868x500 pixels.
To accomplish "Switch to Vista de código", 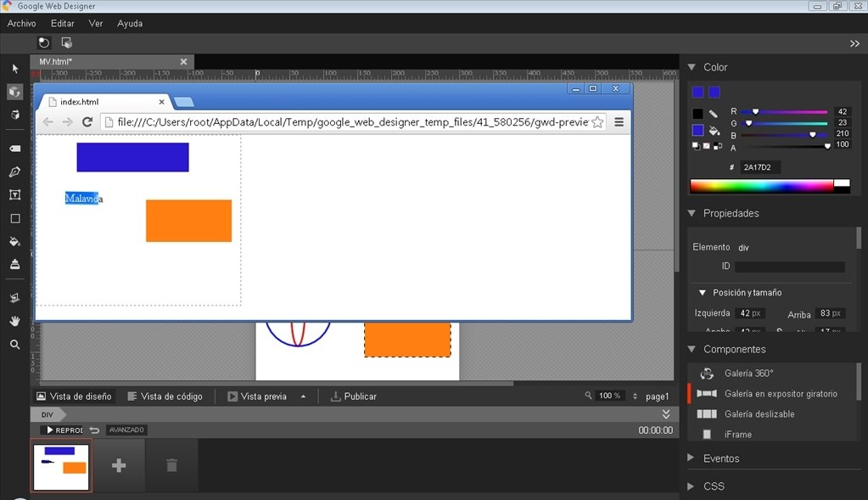I will tap(165, 396).
